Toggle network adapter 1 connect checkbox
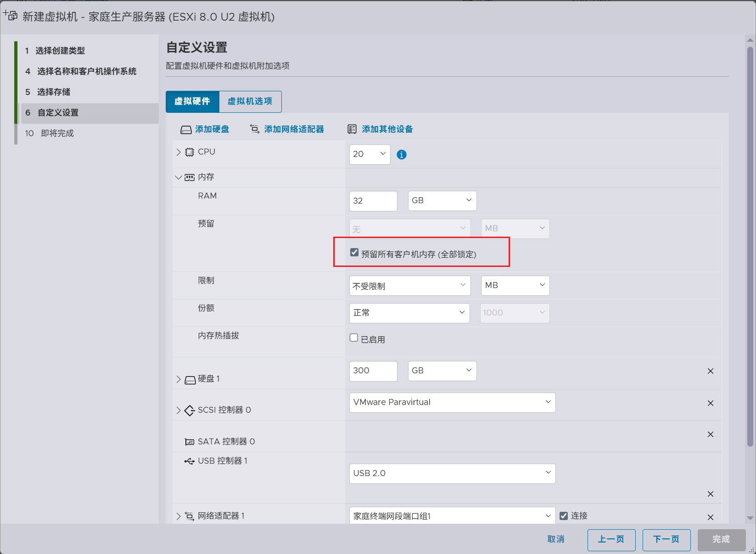Screen dimensions: 756x554 pyautogui.click(x=564, y=516)
